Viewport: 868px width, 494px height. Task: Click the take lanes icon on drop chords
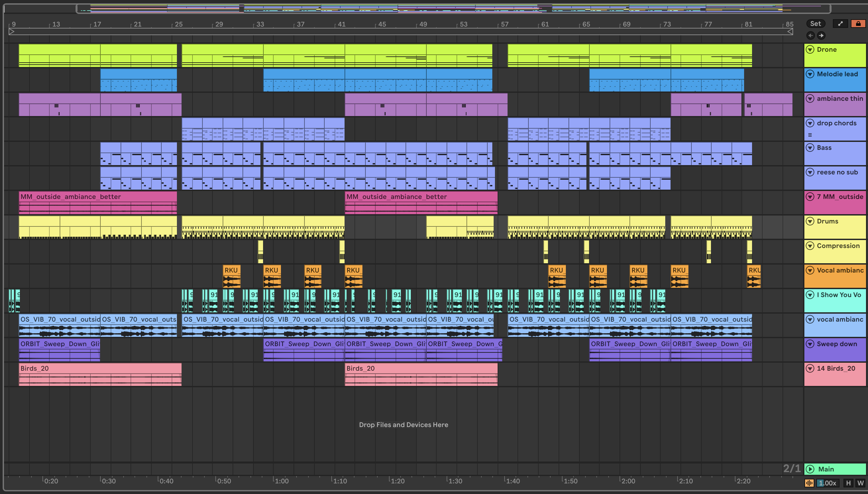coord(810,135)
